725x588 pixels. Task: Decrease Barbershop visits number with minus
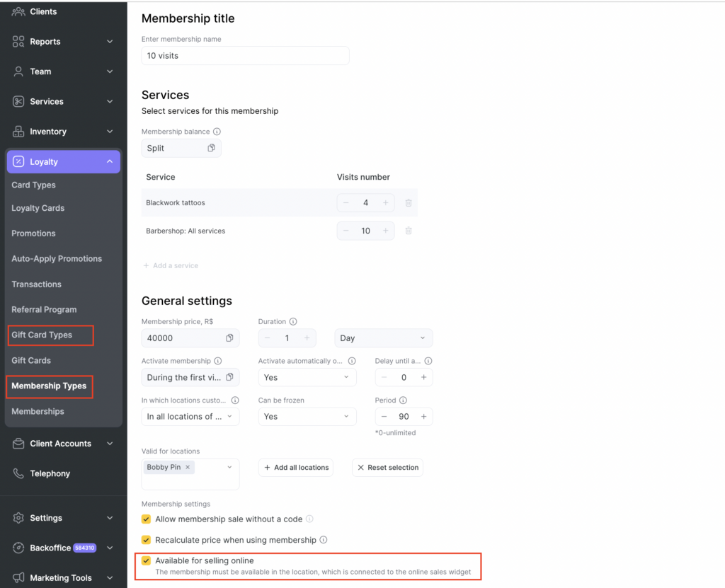coord(346,231)
